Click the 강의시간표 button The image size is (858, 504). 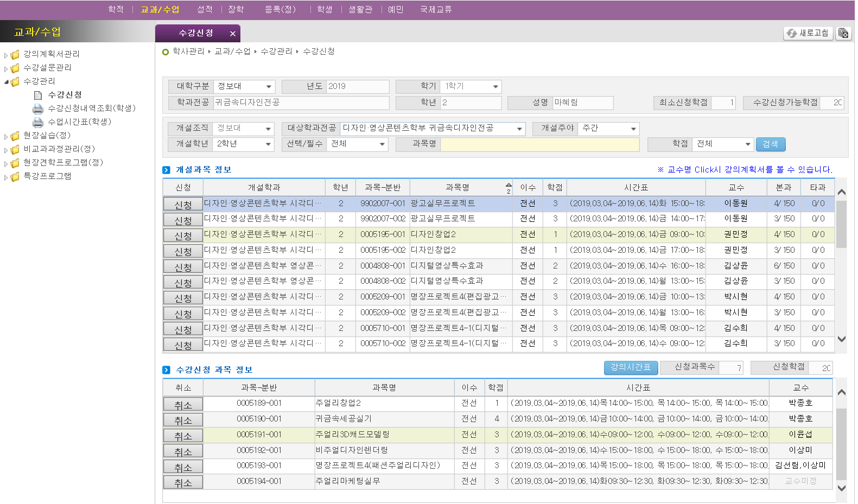pos(631,367)
